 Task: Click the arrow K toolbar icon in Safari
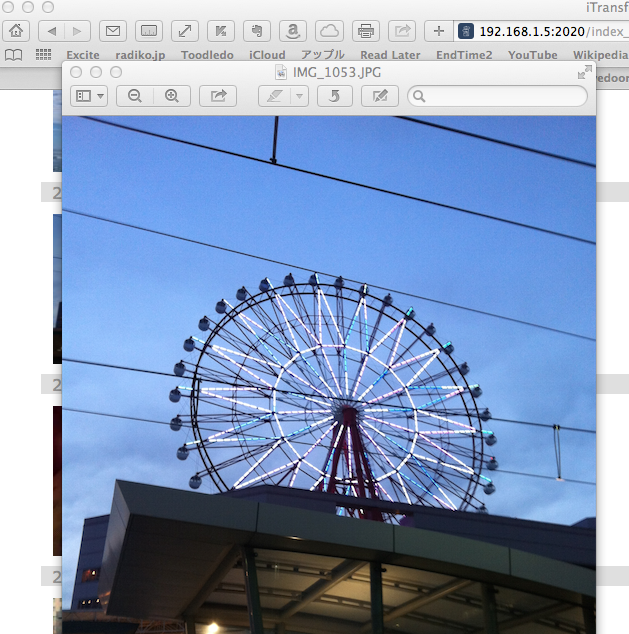[221, 31]
